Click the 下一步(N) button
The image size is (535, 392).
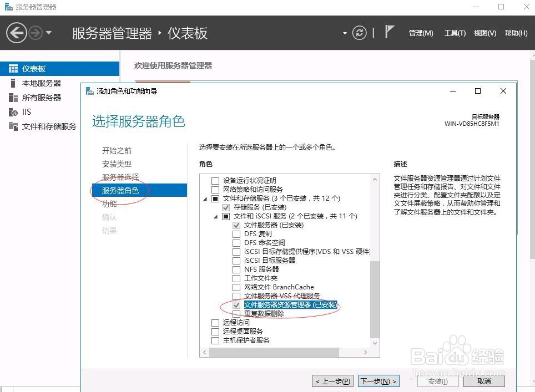378,381
